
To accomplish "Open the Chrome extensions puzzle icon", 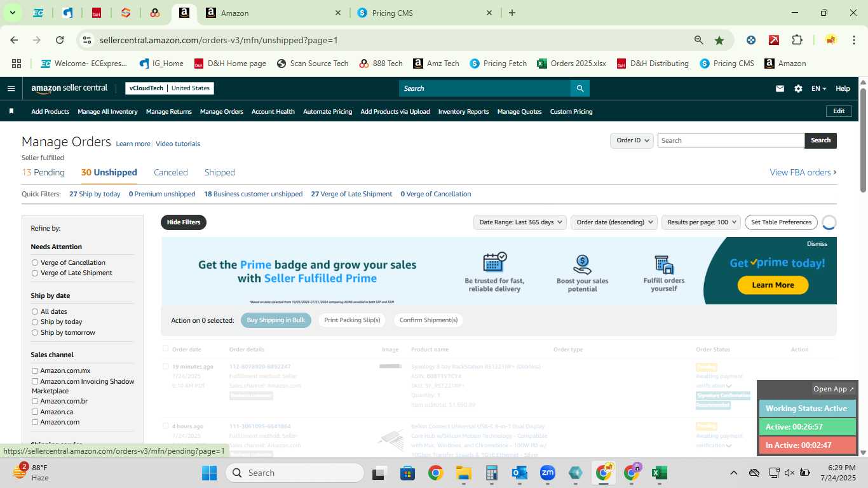I will pyautogui.click(x=797, y=40).
